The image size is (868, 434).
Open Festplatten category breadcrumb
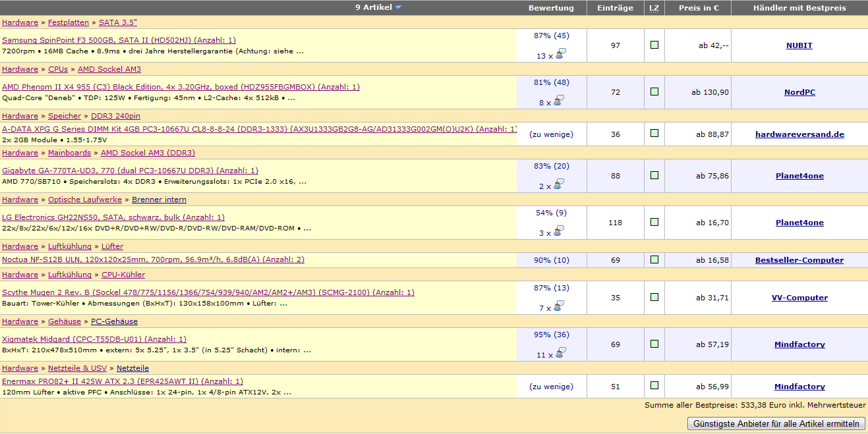tap(69, 22)
